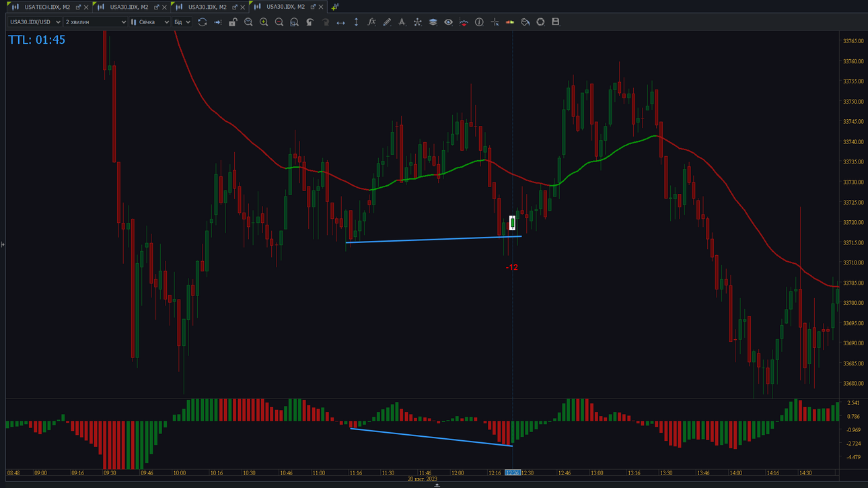Click the information icon
Screen dimensions: 868x488
(479, 22)
